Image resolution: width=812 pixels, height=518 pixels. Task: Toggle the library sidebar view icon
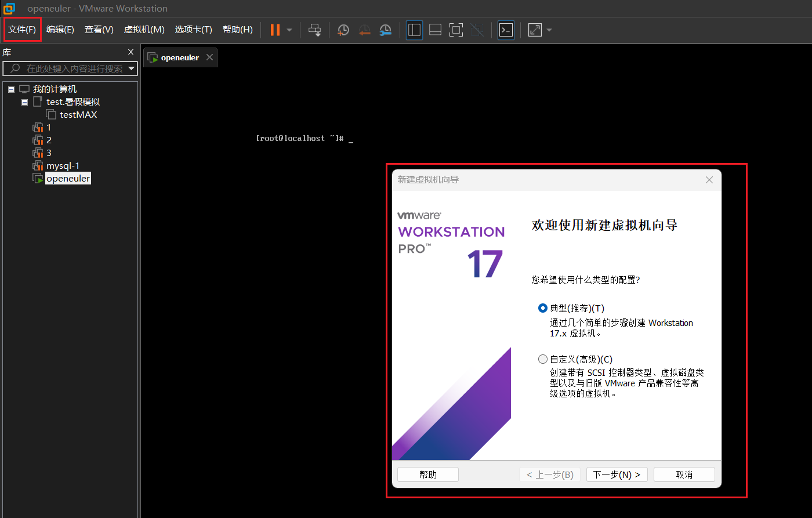(414, 30)
